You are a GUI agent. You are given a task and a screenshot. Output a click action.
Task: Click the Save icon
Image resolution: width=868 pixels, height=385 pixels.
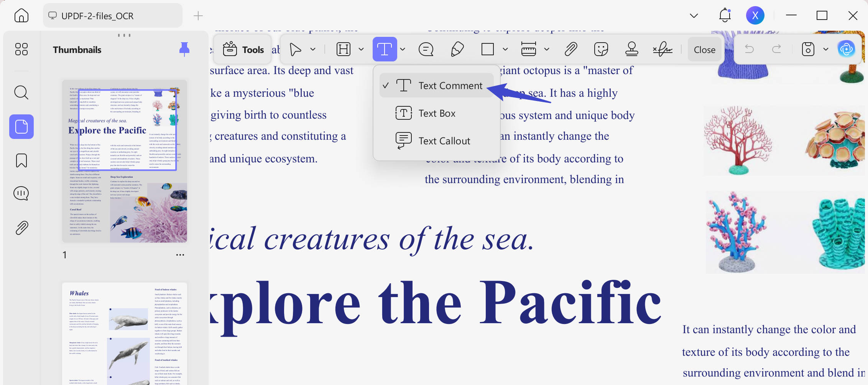click(x=808, y=49)
